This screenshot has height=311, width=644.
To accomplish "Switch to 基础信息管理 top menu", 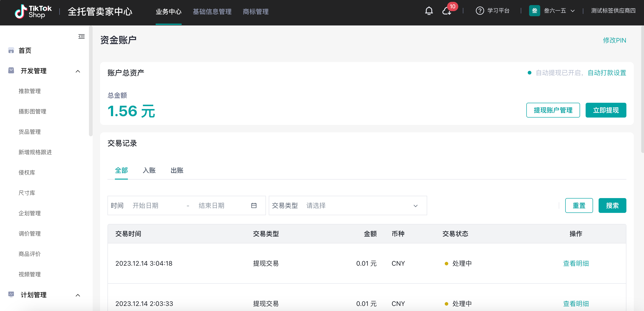I will pyautogui.click(x=212, y=12).
